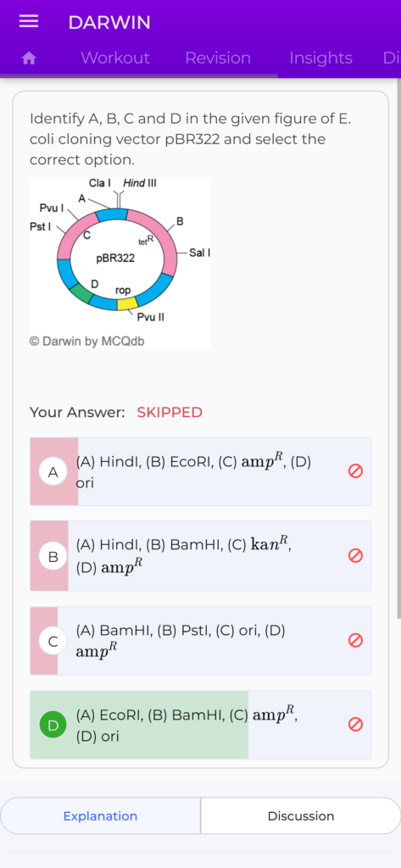Select the green answer circle D

click(53, 726)
